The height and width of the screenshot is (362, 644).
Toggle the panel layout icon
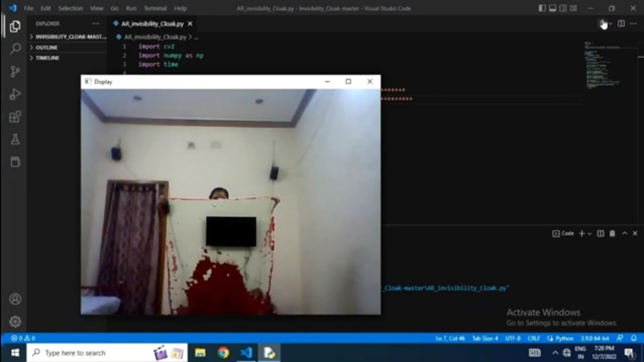[x=552, y=9]
